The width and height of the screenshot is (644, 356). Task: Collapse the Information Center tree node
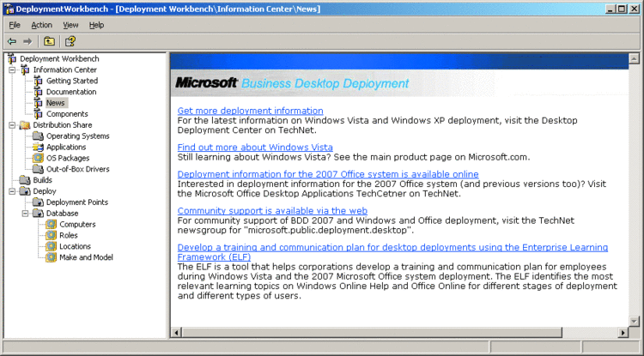(x=12, y=70)
